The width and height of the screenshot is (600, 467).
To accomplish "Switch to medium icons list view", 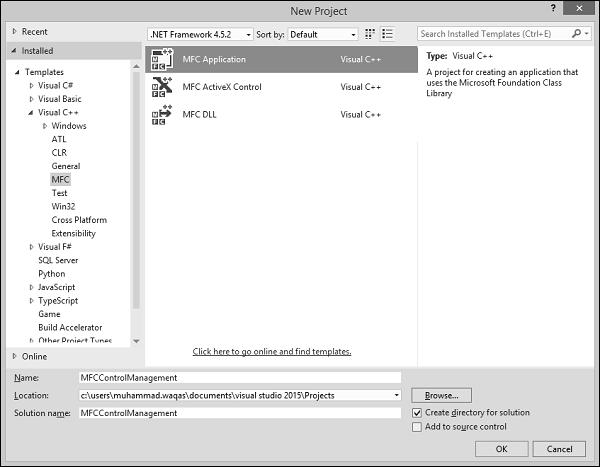I will coord(387,34).
